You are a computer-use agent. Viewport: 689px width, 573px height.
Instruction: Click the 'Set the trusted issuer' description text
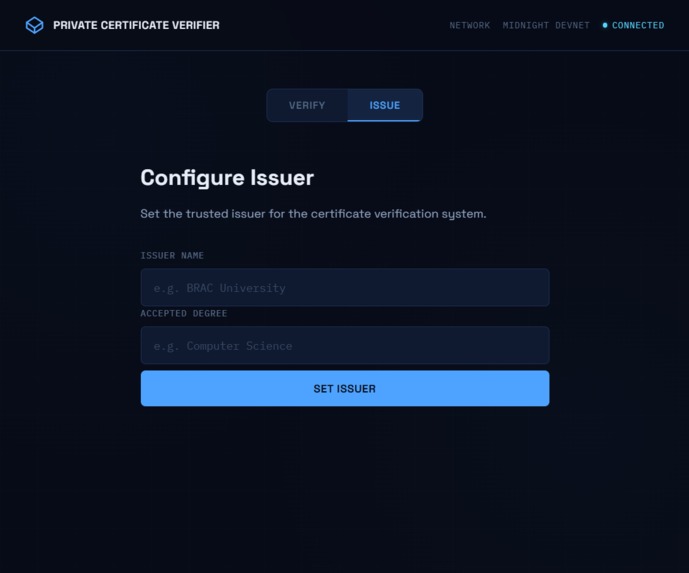click(313, 214)
